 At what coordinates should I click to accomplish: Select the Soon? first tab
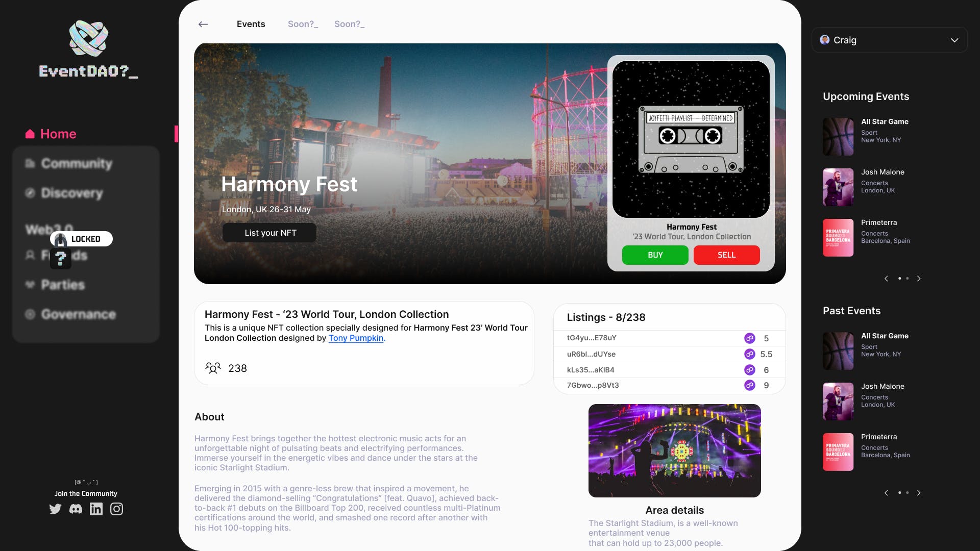tap(302, 23)
